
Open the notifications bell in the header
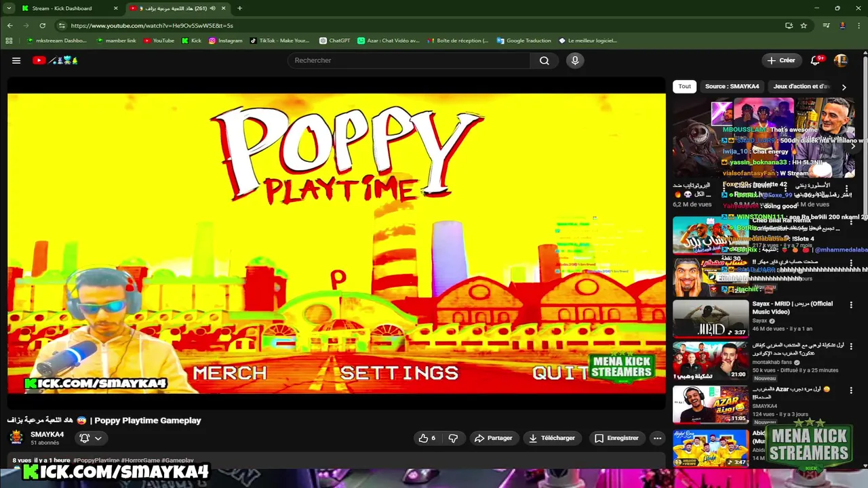pos(816,60)
